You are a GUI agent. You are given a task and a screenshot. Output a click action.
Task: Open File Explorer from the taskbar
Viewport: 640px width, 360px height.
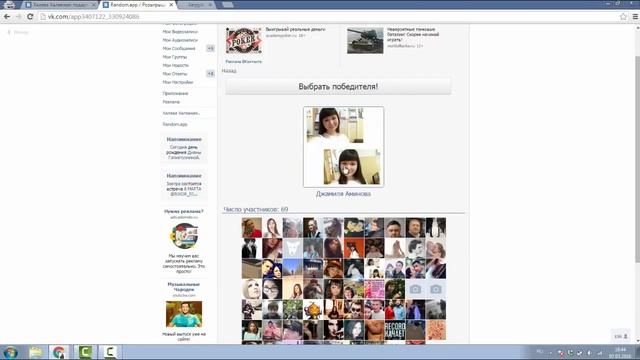pos(36,352)
